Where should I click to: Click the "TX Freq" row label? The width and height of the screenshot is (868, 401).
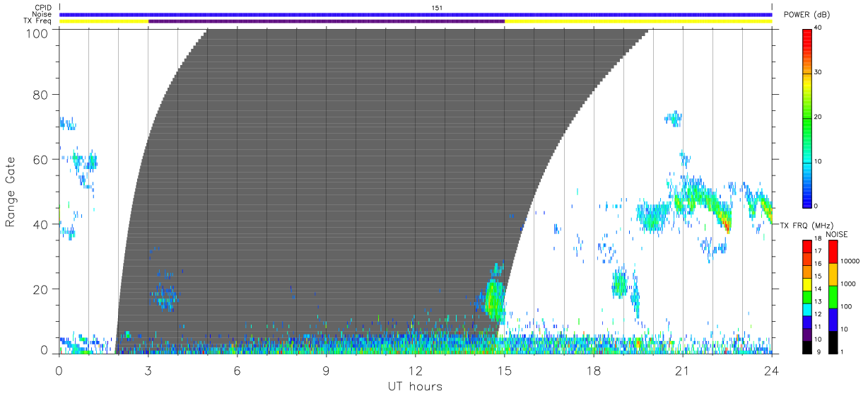click(x=39, y=21)
